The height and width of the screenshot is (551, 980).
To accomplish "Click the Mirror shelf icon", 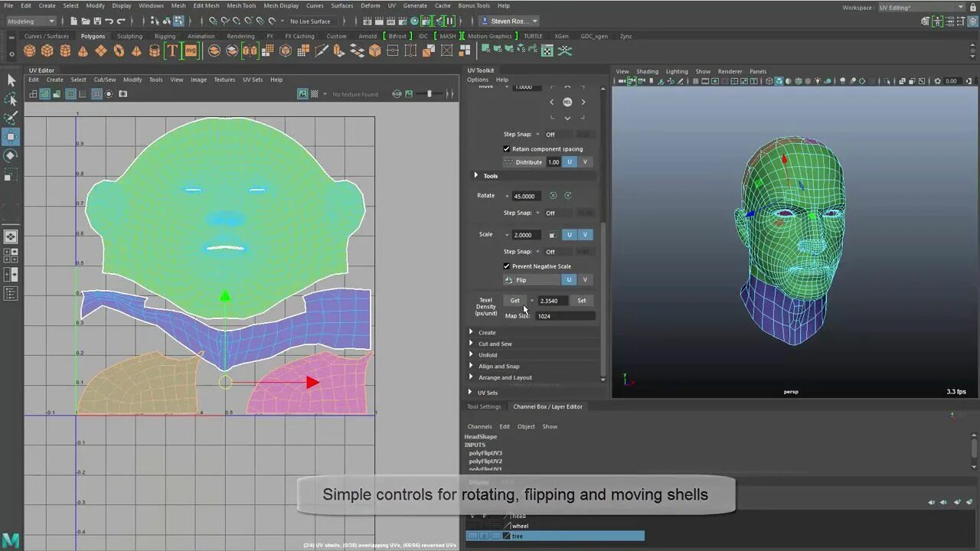I will pos(250,51).
